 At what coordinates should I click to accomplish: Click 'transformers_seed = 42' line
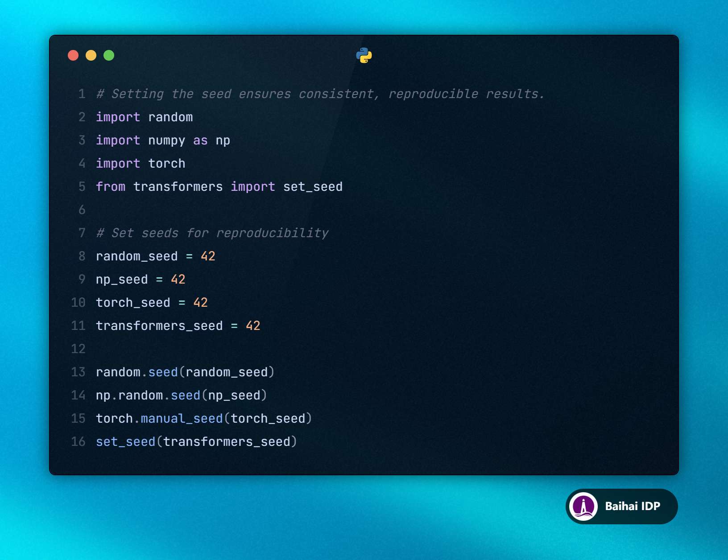(x=178, y=326)
